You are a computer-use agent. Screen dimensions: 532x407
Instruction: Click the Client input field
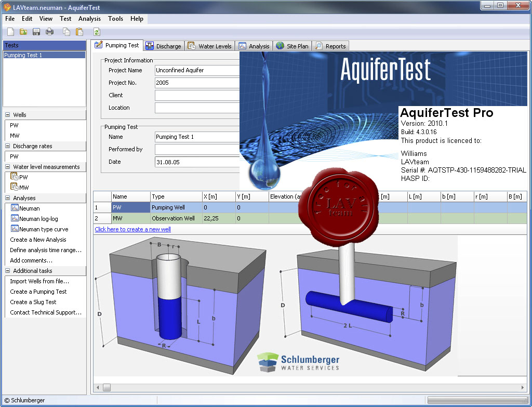[x=197, y=96]
